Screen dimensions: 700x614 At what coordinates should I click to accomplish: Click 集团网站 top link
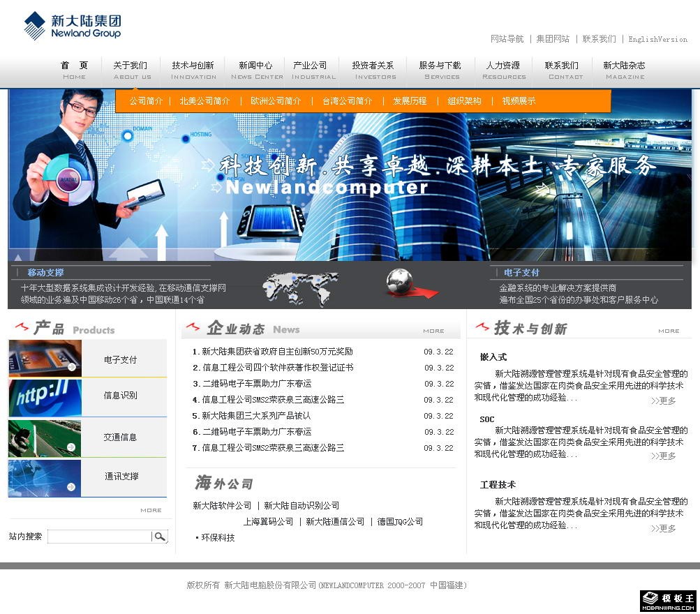coord(553,39)
